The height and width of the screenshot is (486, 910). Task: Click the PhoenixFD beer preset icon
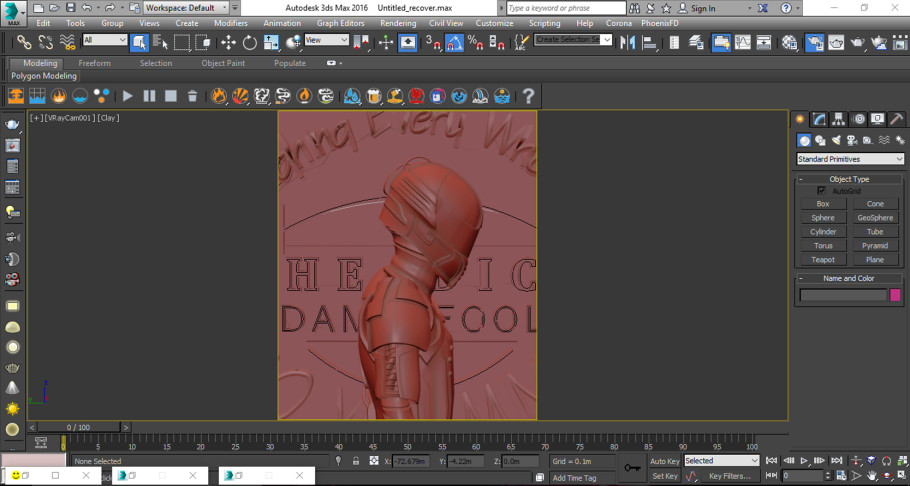374,96
